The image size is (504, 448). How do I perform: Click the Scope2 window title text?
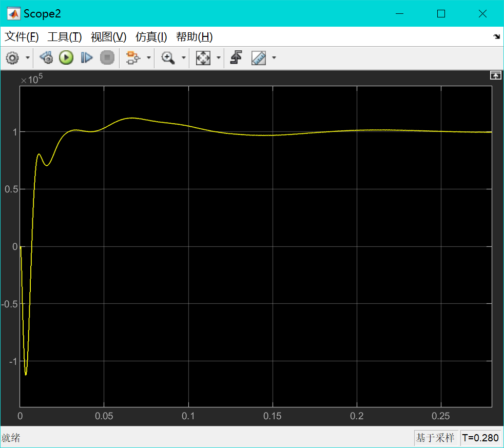point(42,14)
